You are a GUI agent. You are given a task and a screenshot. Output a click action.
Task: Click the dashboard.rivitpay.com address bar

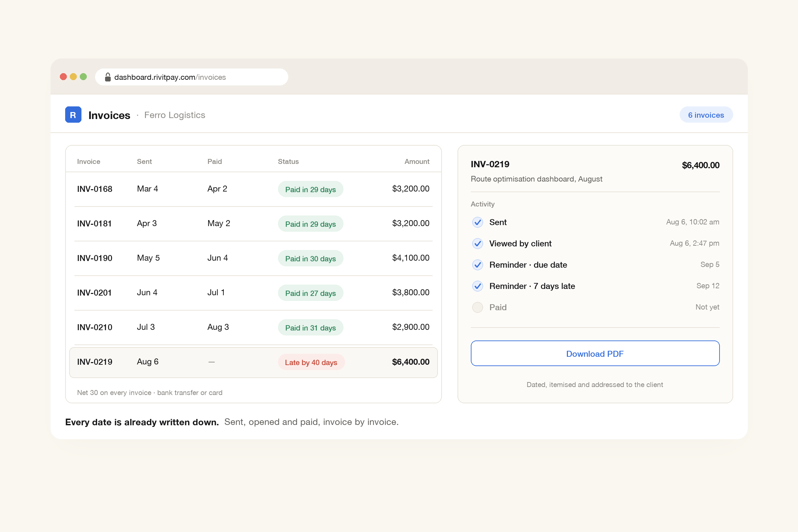click(x=192, y=77)
